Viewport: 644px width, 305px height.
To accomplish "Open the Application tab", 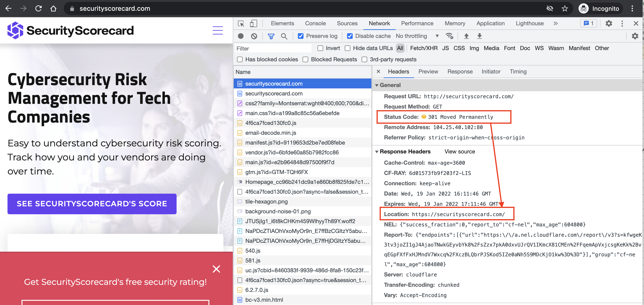I will 490,23.
